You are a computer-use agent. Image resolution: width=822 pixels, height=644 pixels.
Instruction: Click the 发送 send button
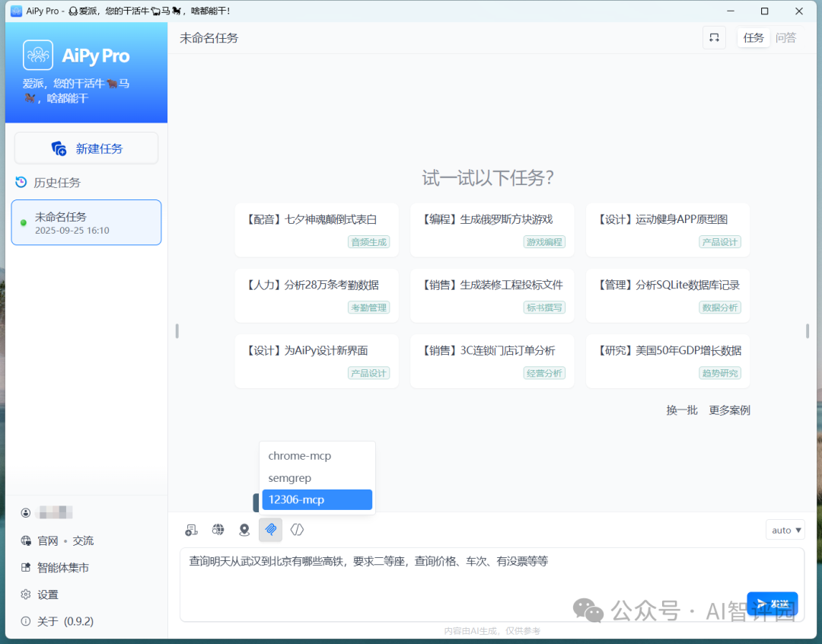tap(772, 603)
